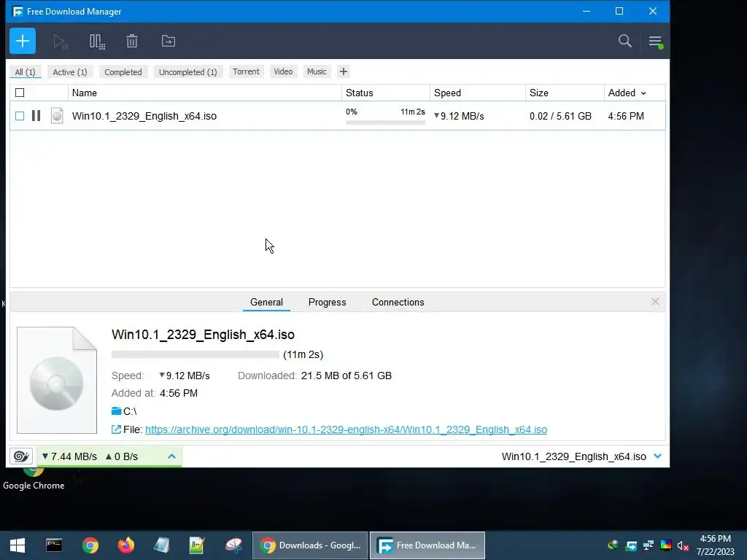Sort by the Added column arrow
Screen dimensions: 747x560
643,93
